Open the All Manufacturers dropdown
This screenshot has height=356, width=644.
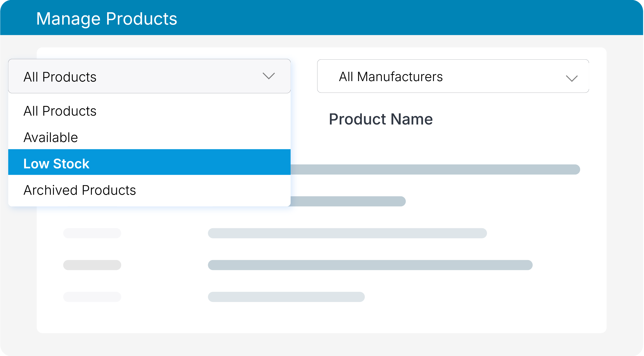point(453,76)
